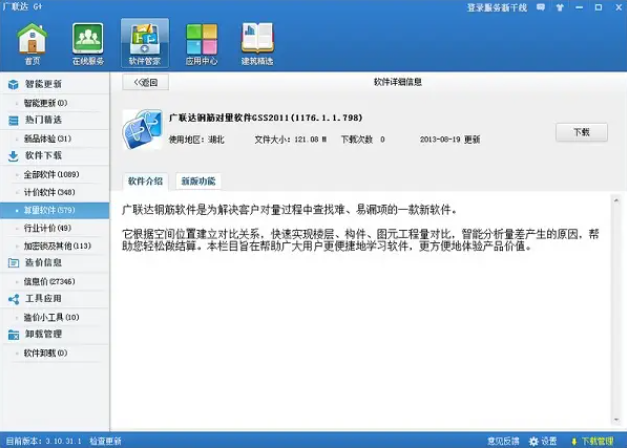Select 新品体验 (31) in sidebar
Viewport: 627px width, 448px height.
click(48, 138)
